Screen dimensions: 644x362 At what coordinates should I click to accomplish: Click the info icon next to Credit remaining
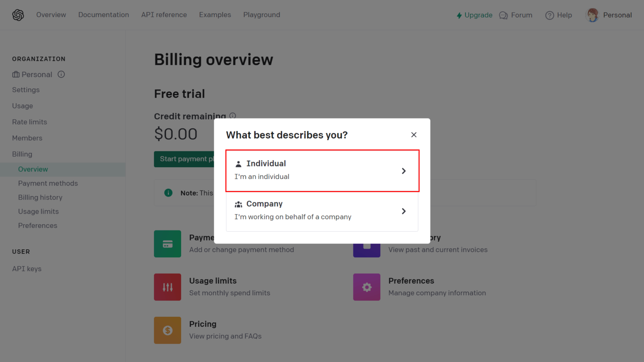click(233, 116)
